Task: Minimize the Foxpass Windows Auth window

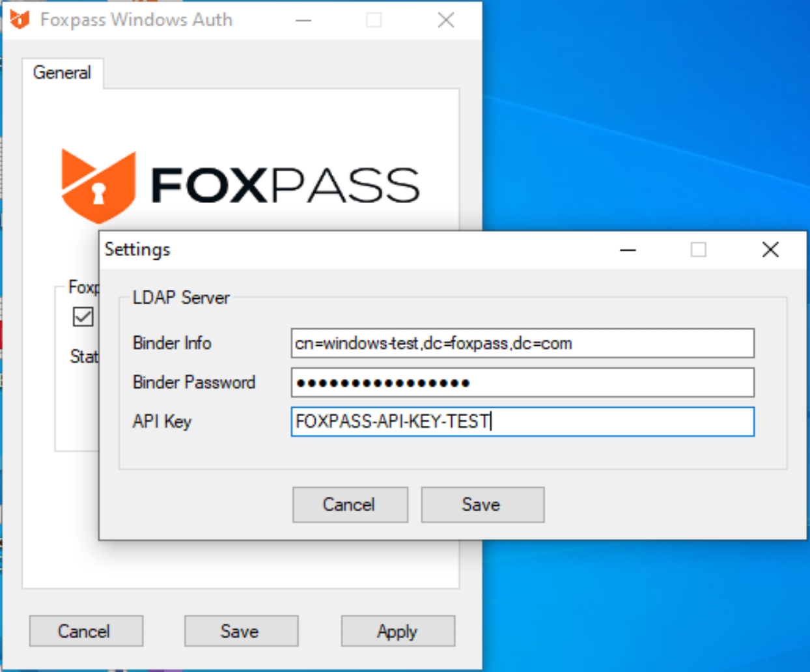Action: pos(303,20)
